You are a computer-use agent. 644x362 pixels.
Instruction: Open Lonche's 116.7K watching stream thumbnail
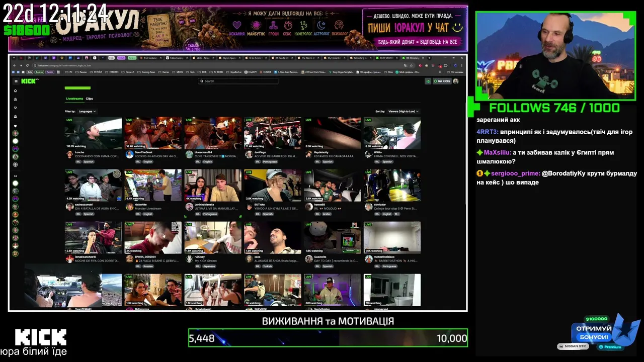tap(93, 133)
